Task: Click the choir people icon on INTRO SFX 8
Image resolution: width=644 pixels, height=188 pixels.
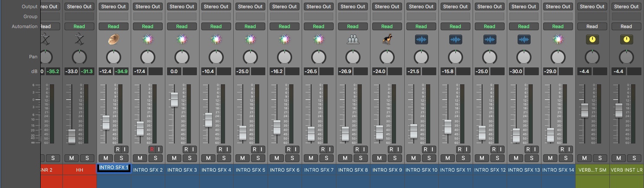Action: (x=353, y=40)
